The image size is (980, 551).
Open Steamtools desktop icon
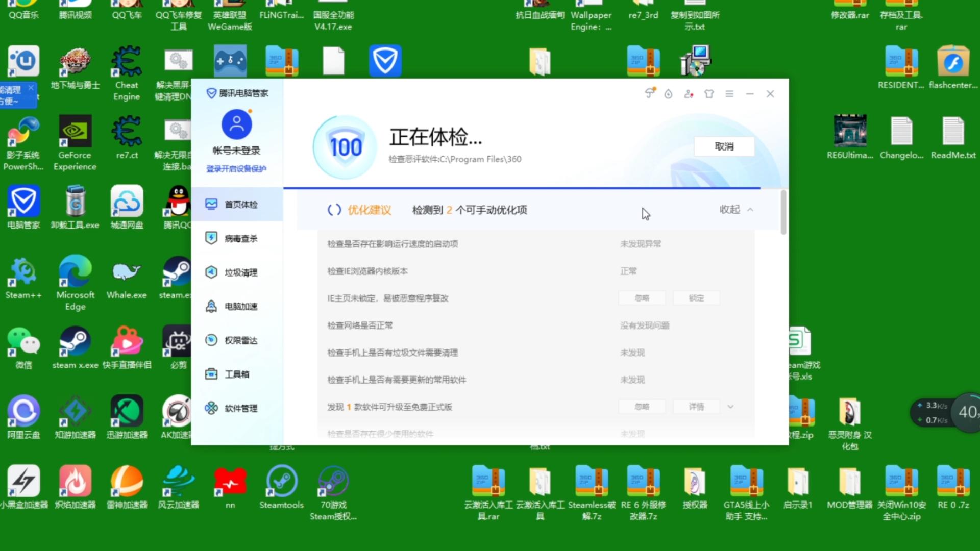click(x=281, y=487)
